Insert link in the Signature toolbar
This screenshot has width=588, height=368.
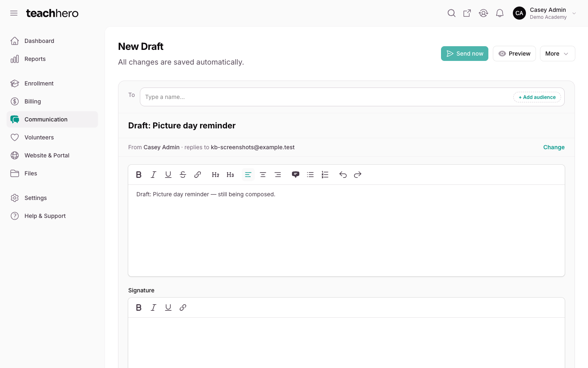(x=183, y=307)
